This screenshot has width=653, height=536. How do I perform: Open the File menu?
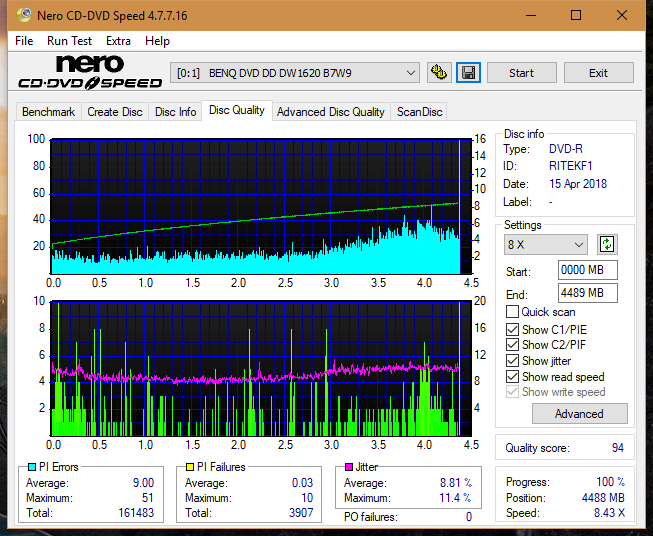(24, 41)
